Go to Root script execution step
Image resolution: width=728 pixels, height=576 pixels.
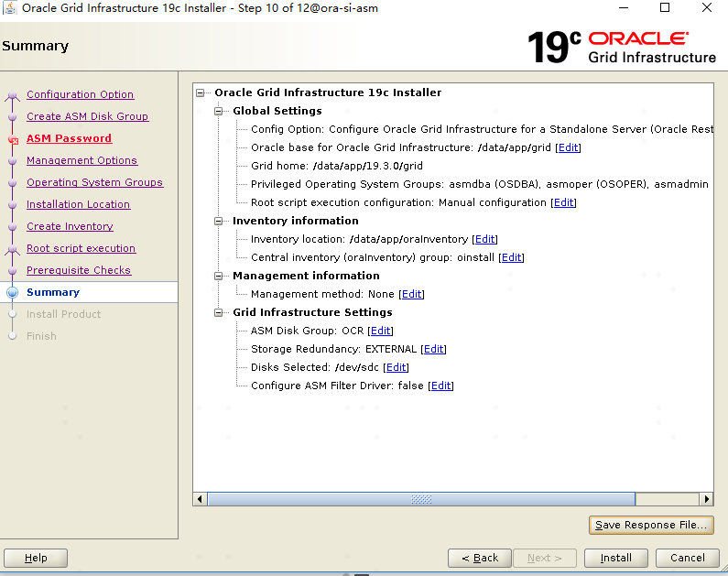(x=81, y=248)
